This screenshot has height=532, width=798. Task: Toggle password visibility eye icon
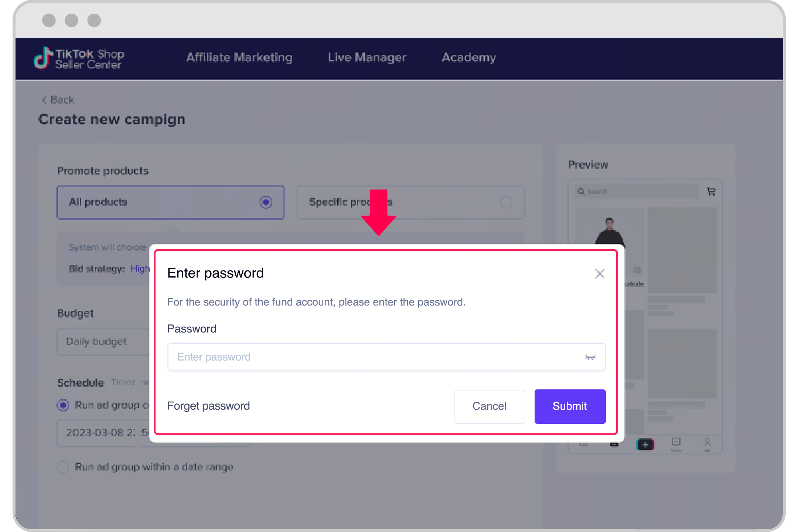tap(590, 357)
